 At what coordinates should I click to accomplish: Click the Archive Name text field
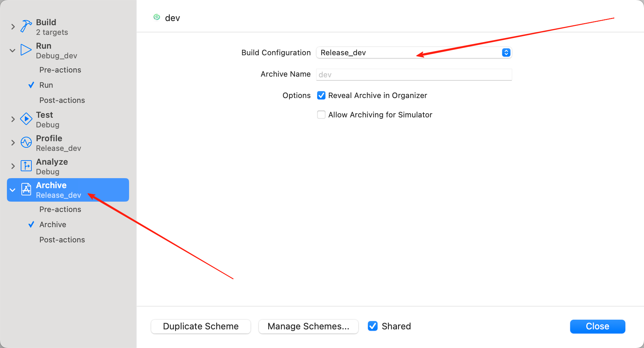pos(414,75)
